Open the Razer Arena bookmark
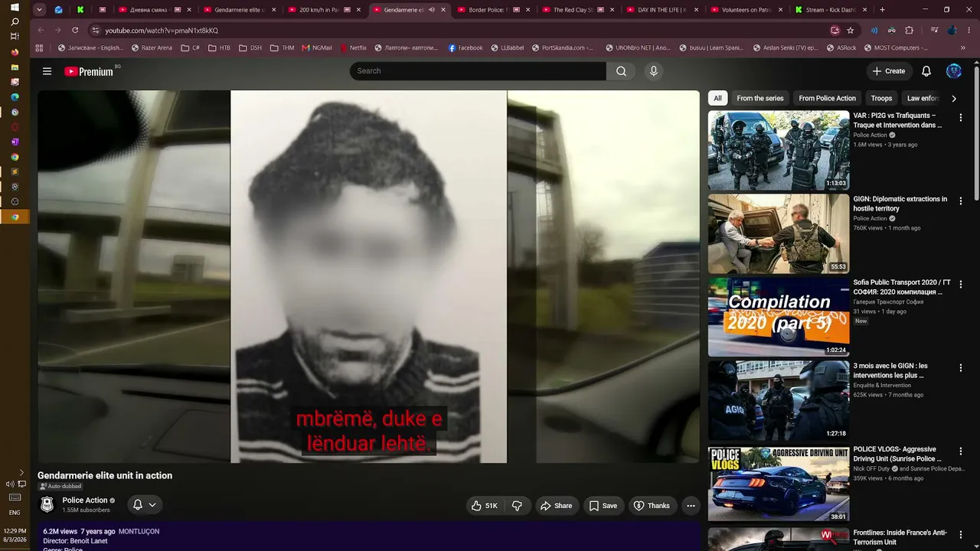This screenshot has width=980, height=551. (x=152, y=47)
